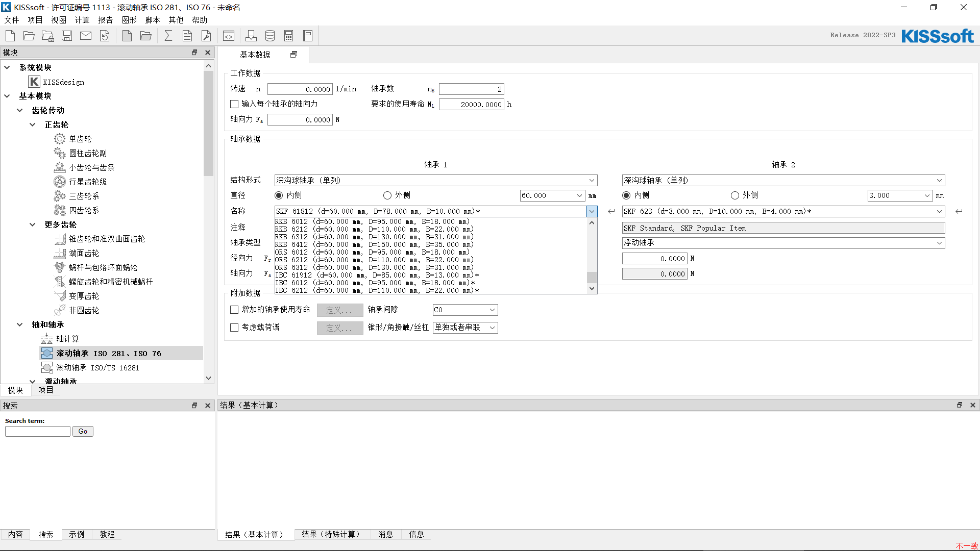Open the 文件 menu
This screenshot has height=551, width=980.
(x=12, y=20)
